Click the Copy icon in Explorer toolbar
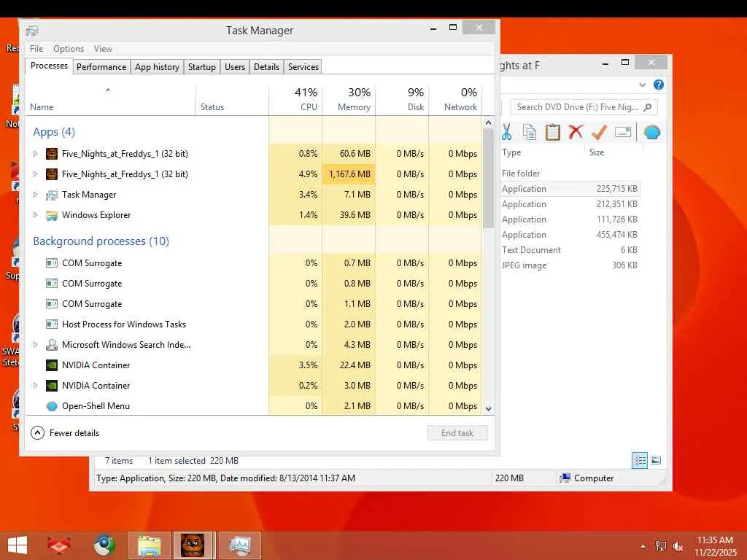Image resolution: width=747 pixels, height=560 pixels. [530, 132]
